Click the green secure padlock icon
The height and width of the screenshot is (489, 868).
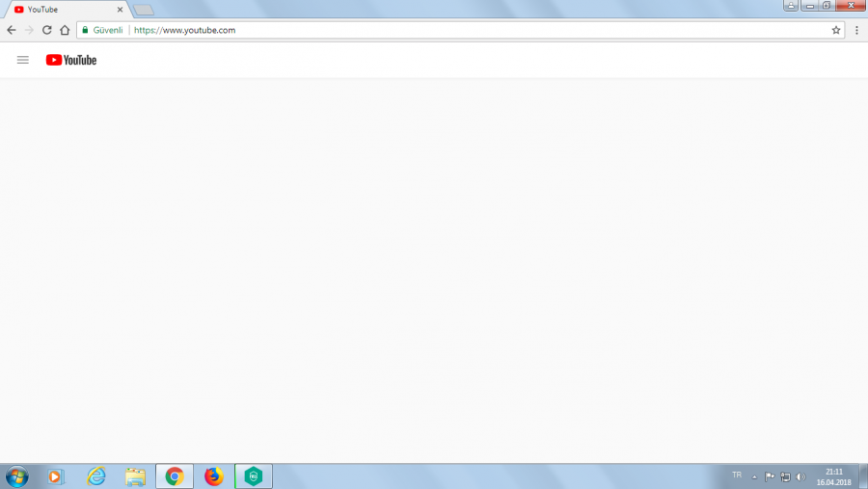click(85, 30)
